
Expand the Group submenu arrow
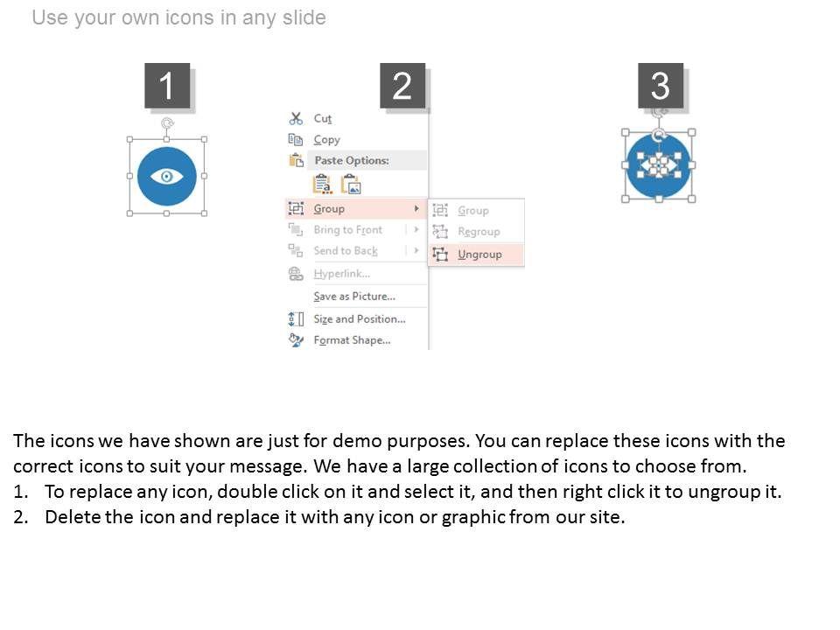point(416,208)
